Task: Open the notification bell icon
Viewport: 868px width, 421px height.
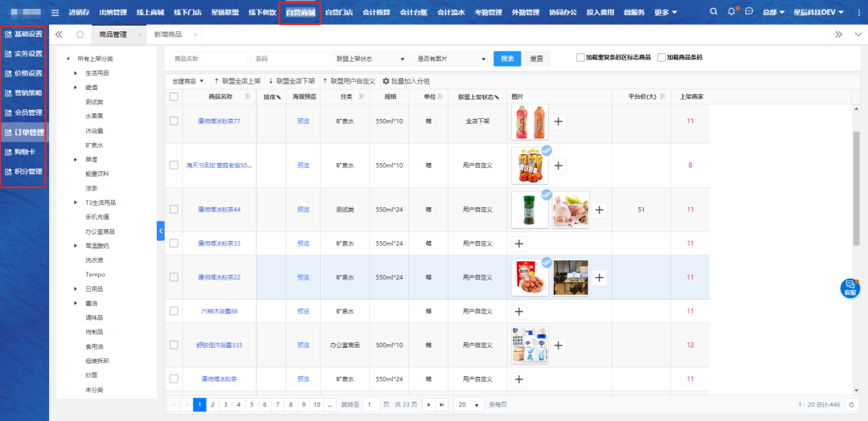Action: pos(731,12)
